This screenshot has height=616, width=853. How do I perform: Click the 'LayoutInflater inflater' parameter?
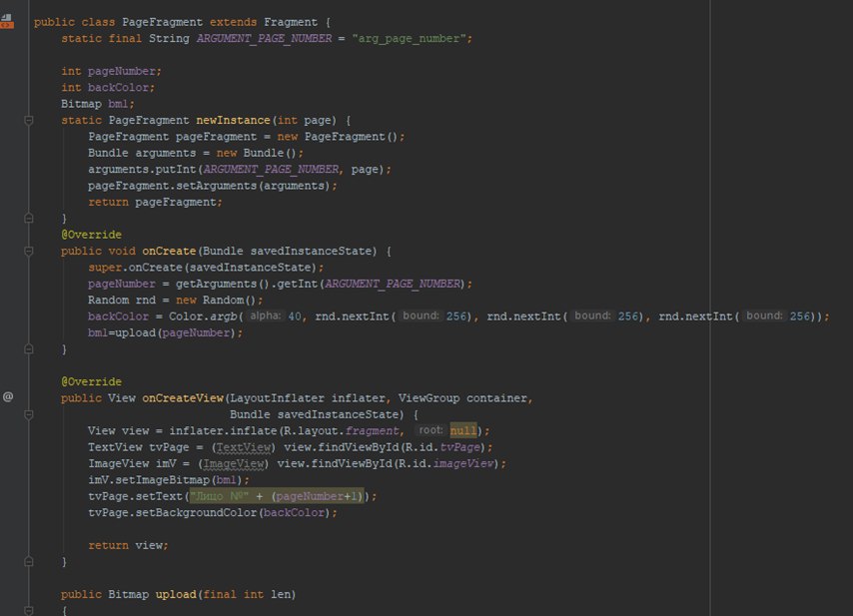click(x=308, y=398)
